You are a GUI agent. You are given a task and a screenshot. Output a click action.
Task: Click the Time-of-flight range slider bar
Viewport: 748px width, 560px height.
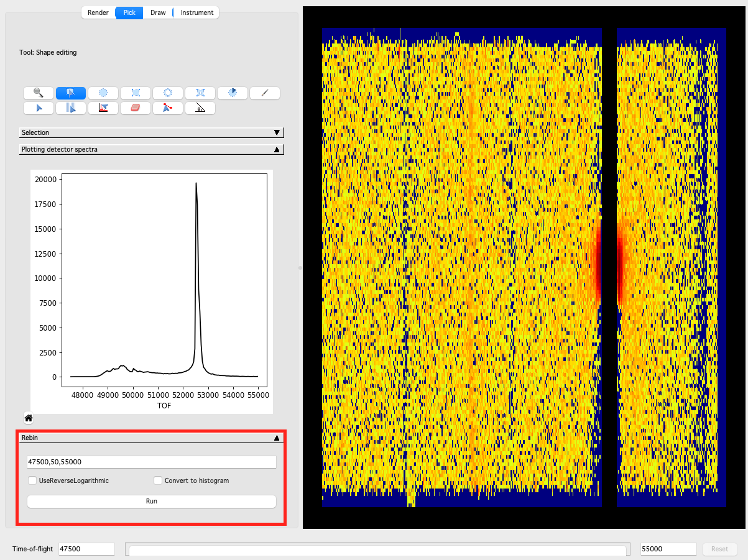pyautogui.click(x=377, y=549)
